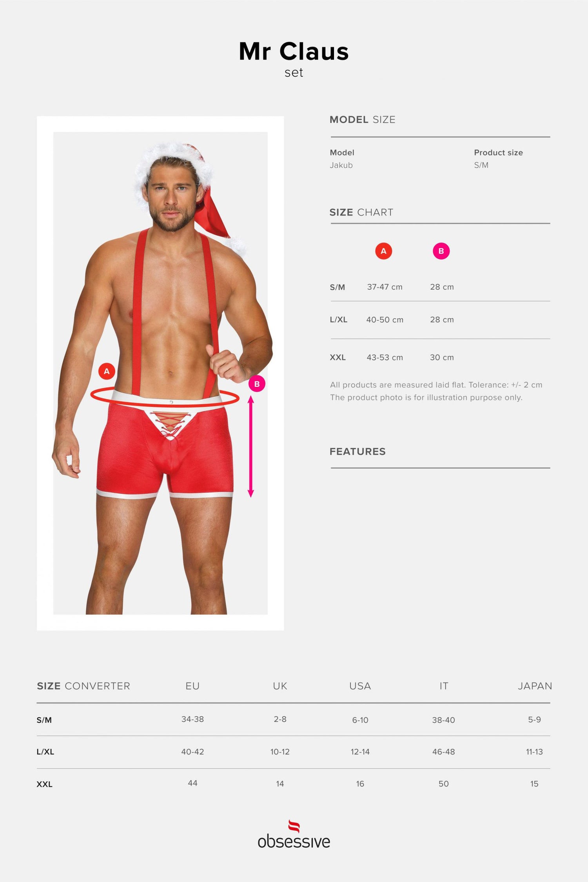588x882 pixels.
Task: Open the model product photo
Action: coord(160,373)
